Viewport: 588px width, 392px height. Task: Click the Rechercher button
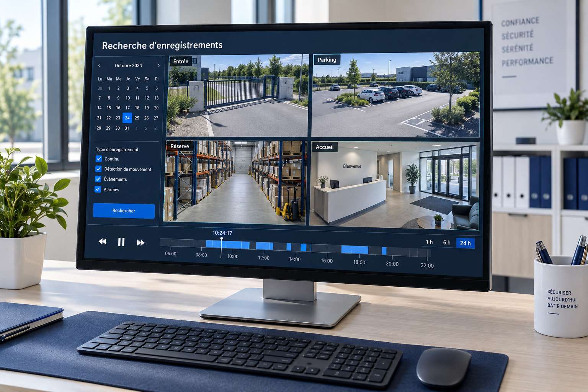[124, 211]
